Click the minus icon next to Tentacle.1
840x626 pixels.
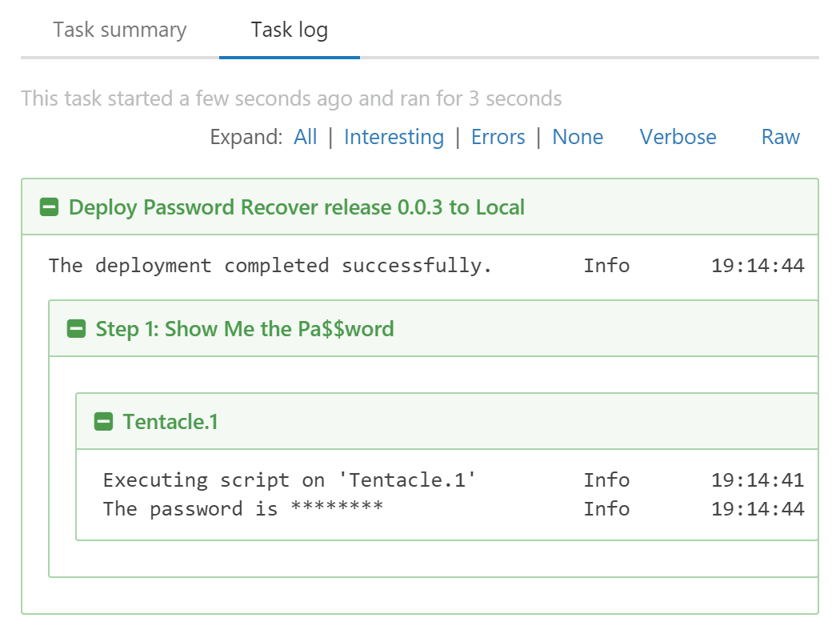coord(104,422)
